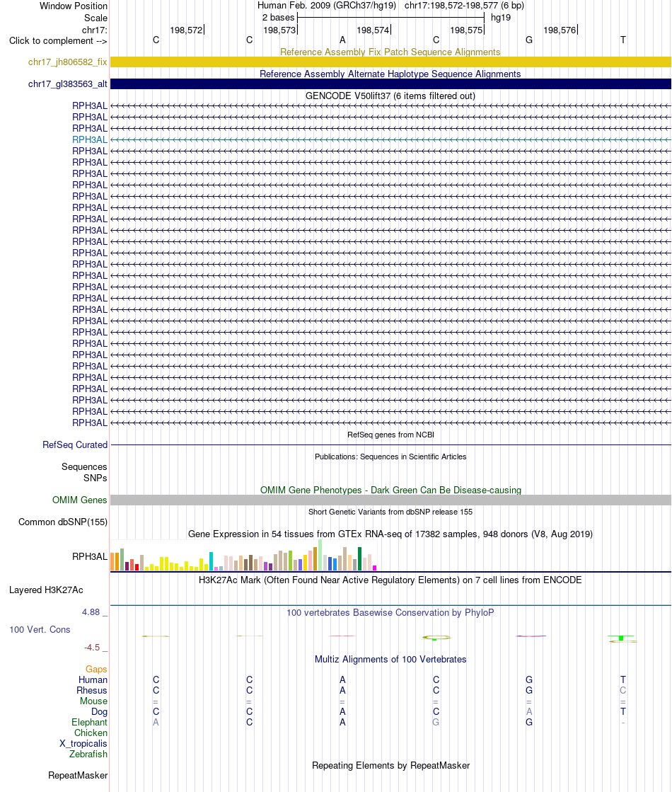Open the "H3K27Ac Mark" ENCODE track title
672x792 pixels.
tap(390, 580)
